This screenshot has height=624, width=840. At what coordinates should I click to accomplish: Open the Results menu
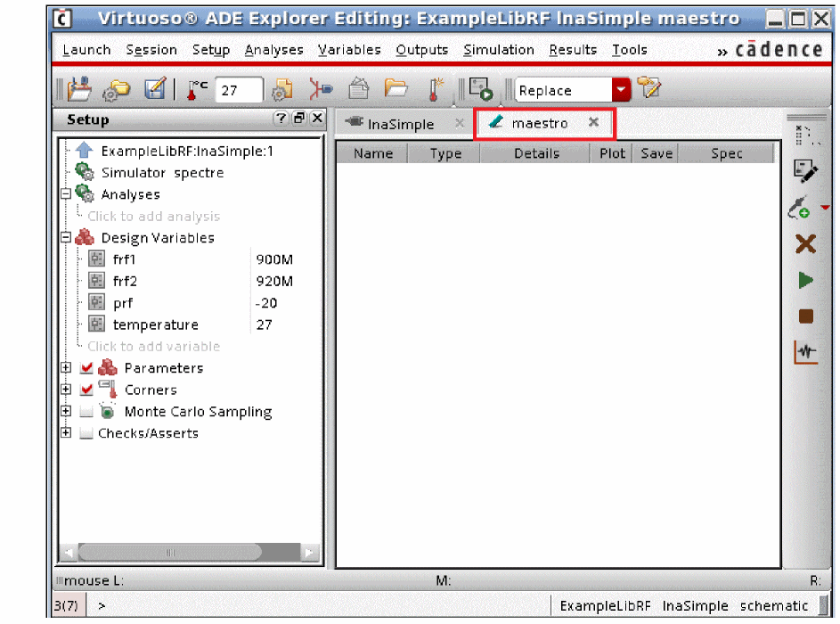(x=573, y=50)
